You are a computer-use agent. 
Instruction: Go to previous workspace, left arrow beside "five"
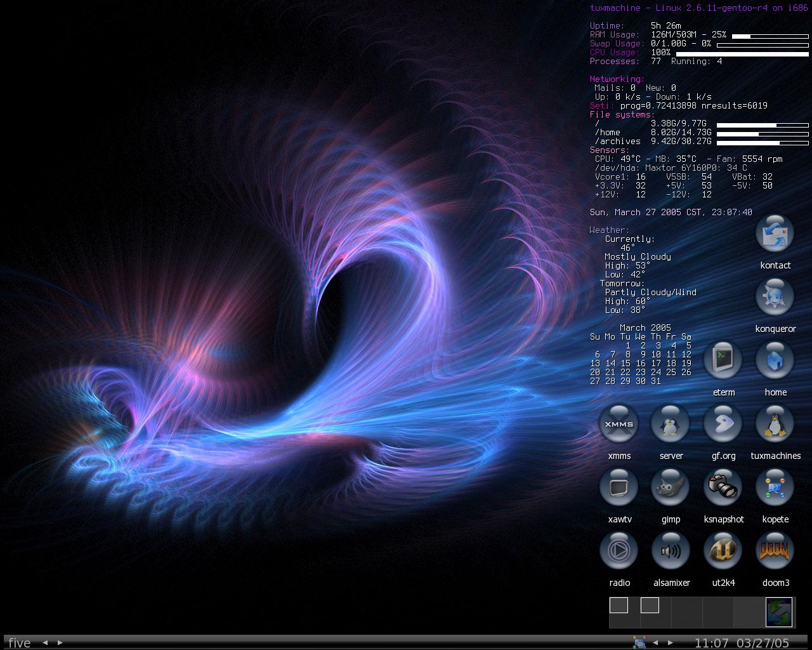(45, 642)
